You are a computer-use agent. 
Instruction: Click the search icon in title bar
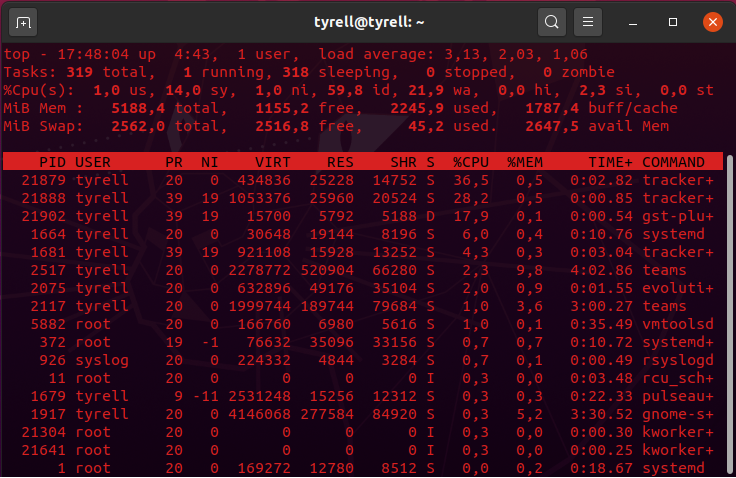pos(550,21)
